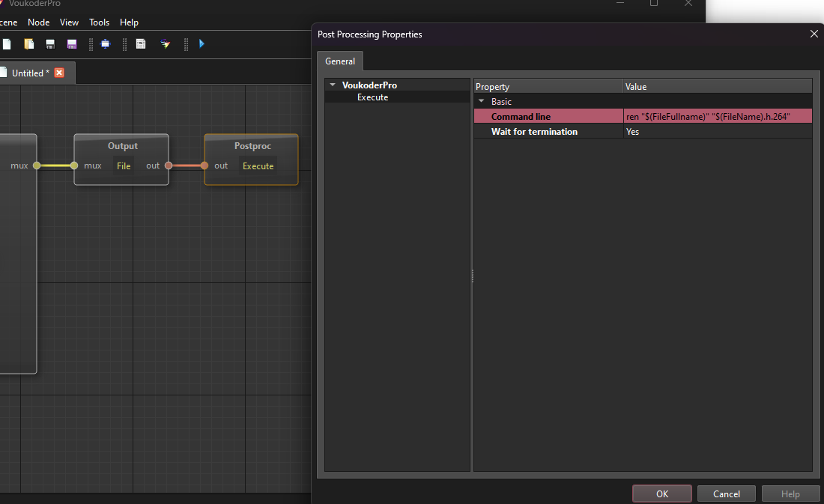Image resolution: width=824 pixels, height=504 pixels.
Task: Collapse the VoukoderPro tree node
Action: coord(332,85)
